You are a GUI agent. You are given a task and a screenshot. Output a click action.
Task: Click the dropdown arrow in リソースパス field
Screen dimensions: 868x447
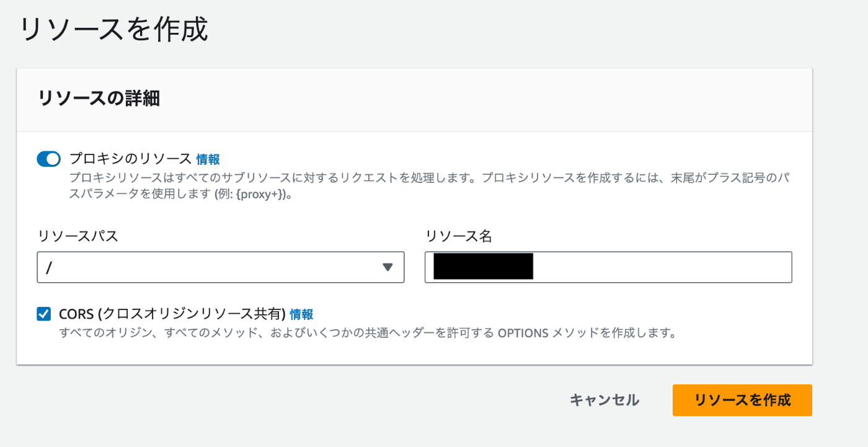pyautogui.click(x=388, y=267)
